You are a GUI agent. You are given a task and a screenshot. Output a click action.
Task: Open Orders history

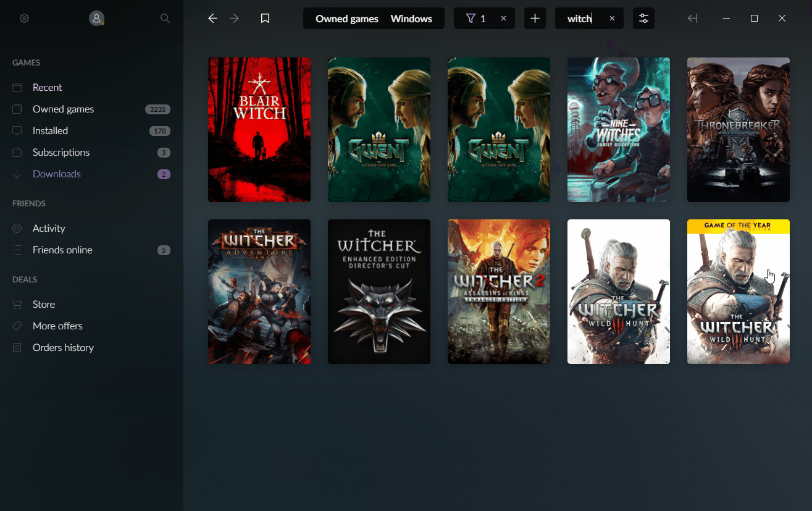click(x=63, y=347)
